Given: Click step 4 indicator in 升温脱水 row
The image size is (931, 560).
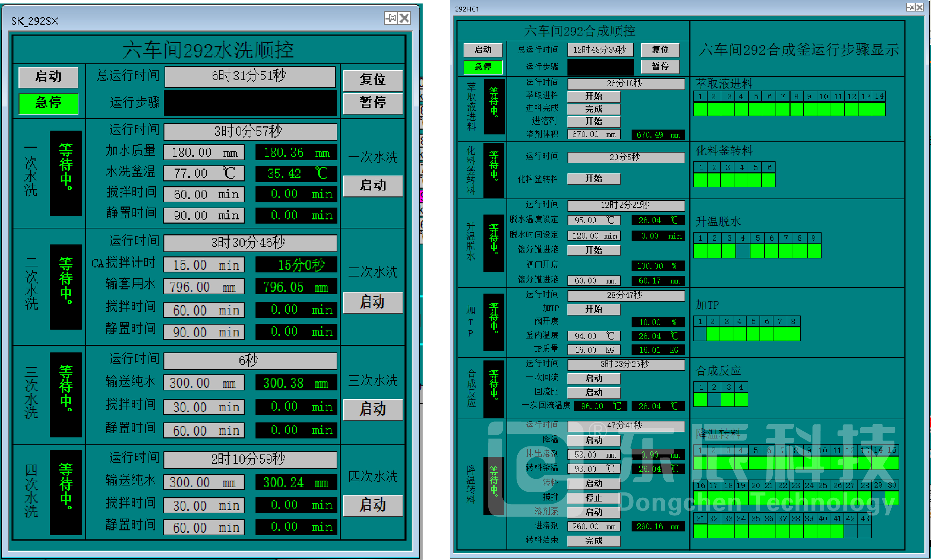Looking at the screenshot, I should click(742, 251).
